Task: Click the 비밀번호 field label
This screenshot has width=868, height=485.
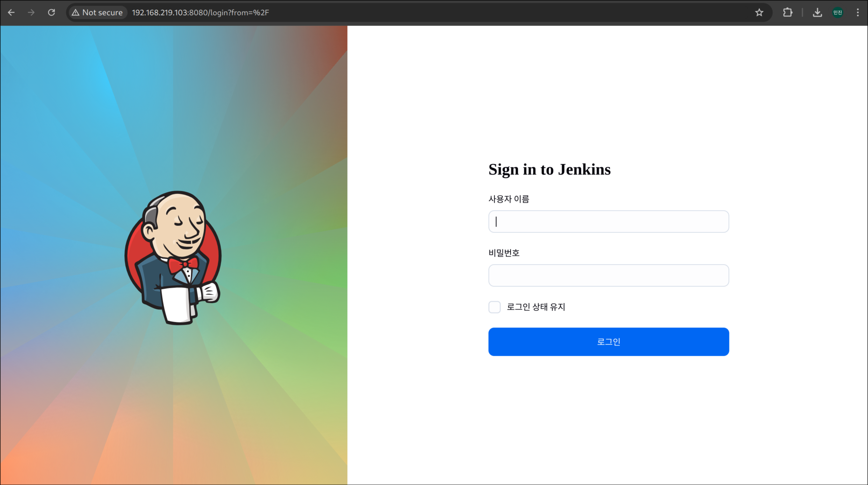Action: pos(504,253)
